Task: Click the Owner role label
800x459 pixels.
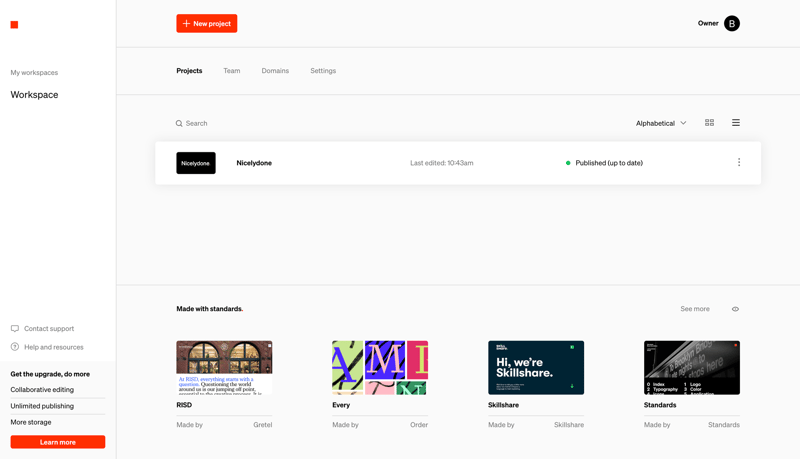Action: pyautogui.click(x=708, y=23)
